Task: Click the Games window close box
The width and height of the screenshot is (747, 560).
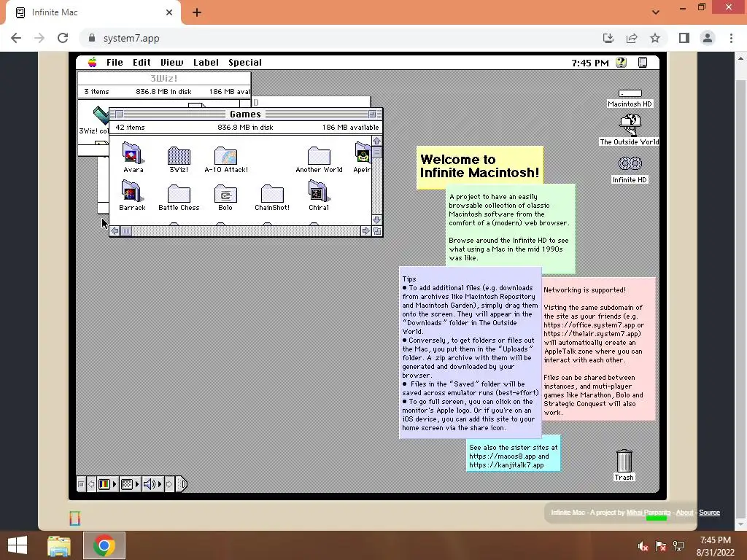Action: pos(119,114)
